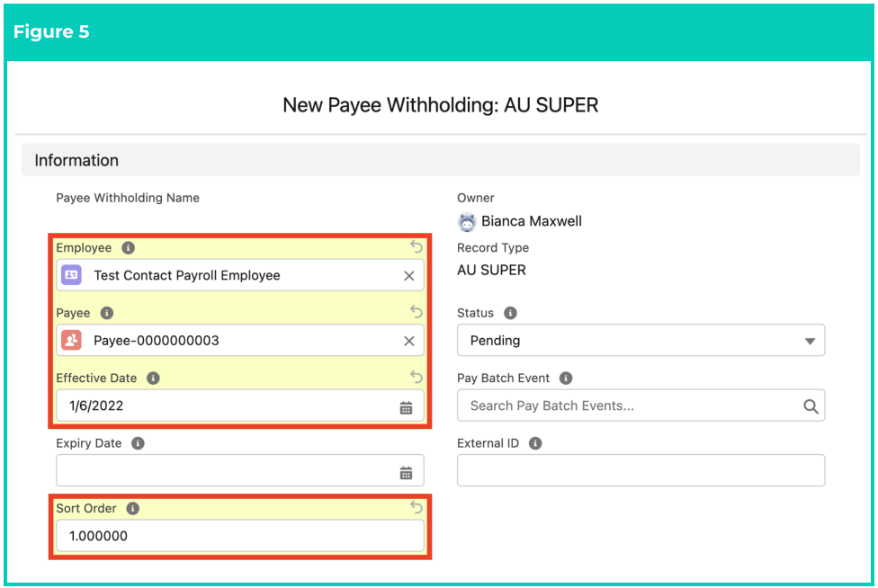Expand the Status dropdown showing Pending
This screenshot has height=588, width=878.
coord(641,340)
